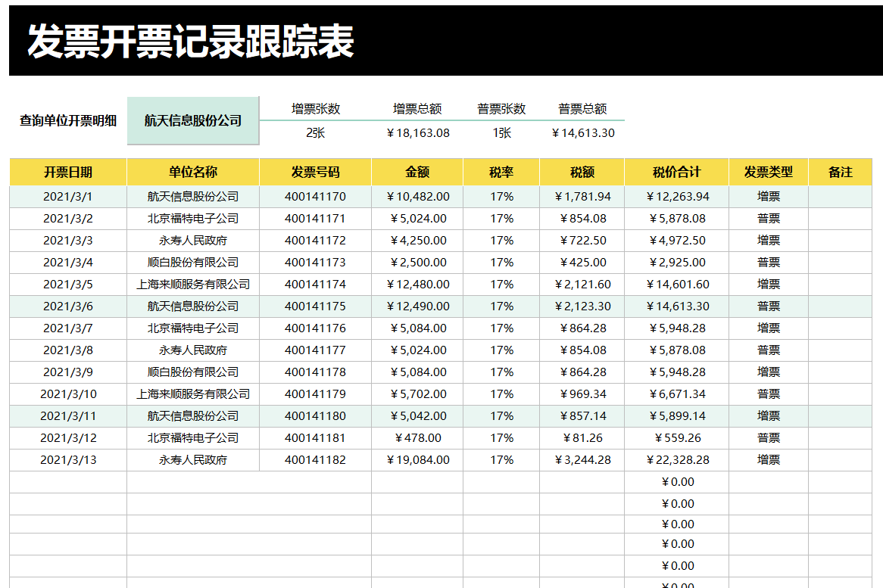Select the 开票日期 column header

(67, 172)
